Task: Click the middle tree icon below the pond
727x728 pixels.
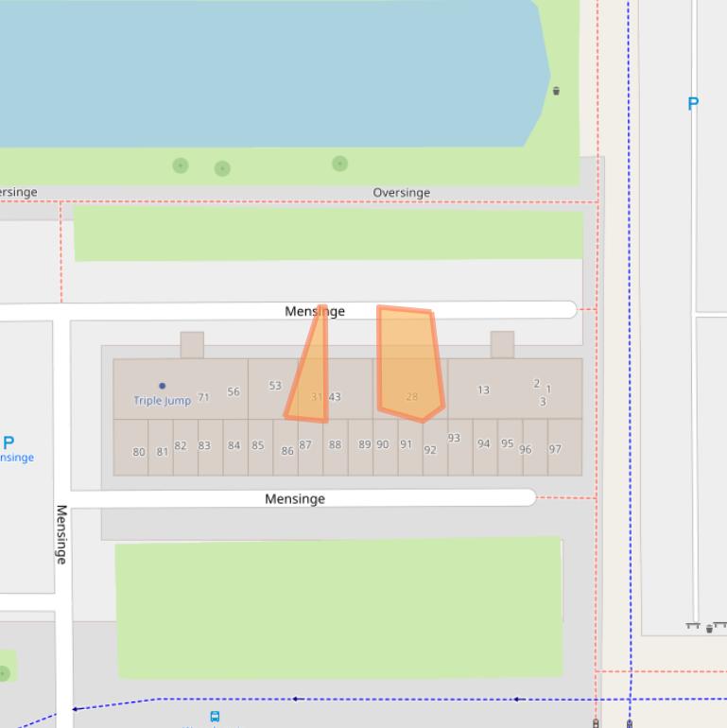Action: (x=222, y=168)
